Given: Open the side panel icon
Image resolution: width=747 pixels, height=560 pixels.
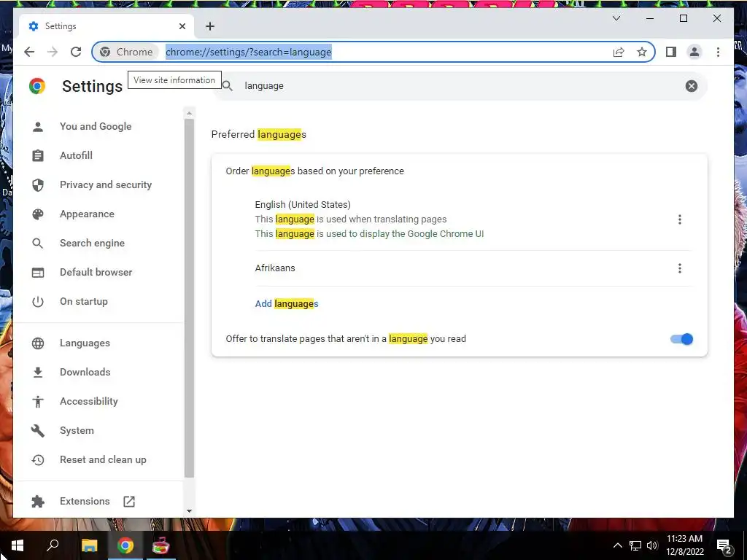Looking at the screenshot, I should 671,52.
